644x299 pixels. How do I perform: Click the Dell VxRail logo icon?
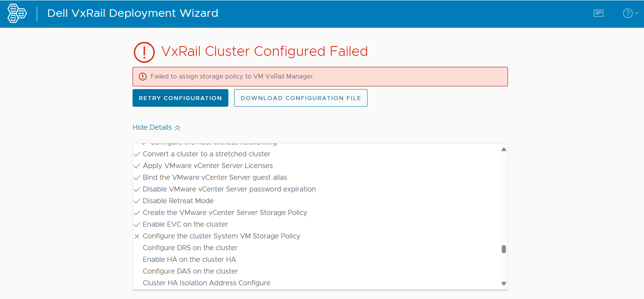(16, 13)
